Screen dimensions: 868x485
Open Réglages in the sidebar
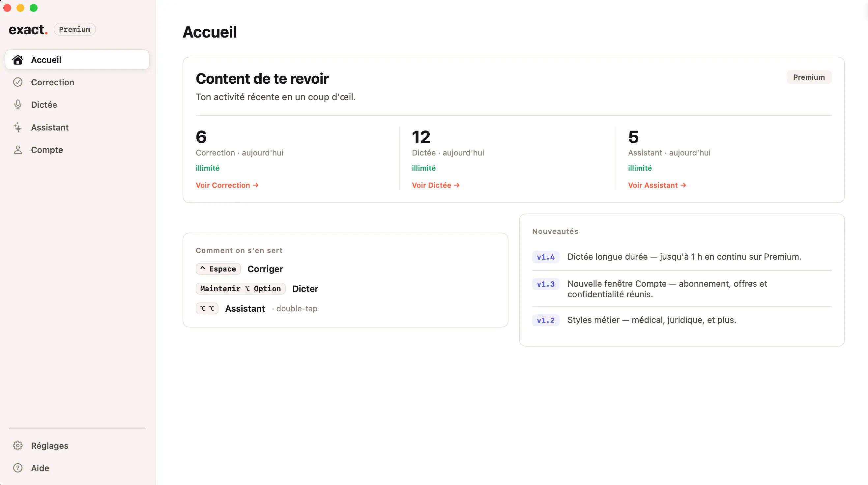[77, 445]
